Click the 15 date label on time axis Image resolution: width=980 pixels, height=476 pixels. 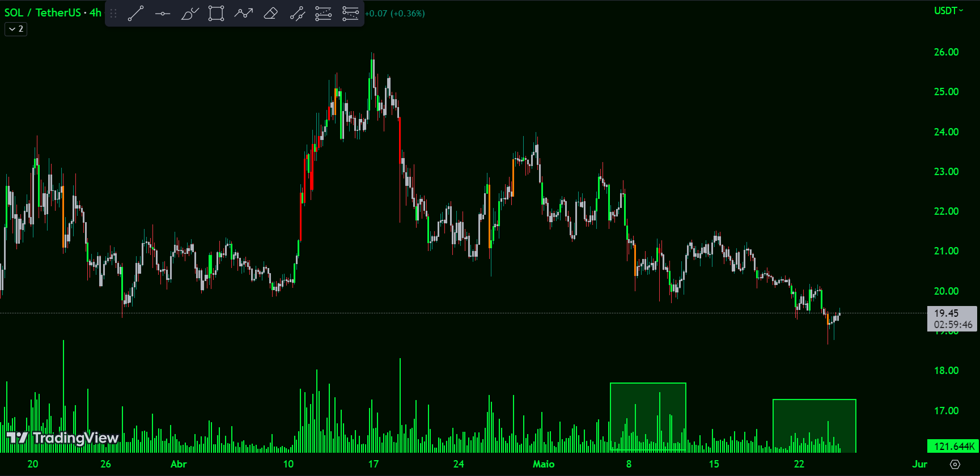[x=714, y=464]
